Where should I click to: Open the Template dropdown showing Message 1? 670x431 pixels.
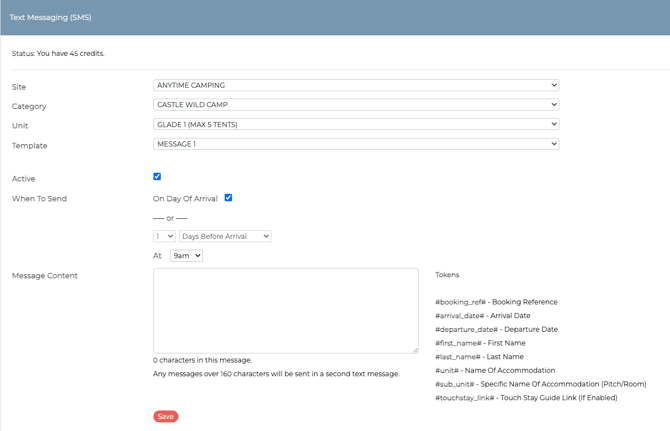[355, 144]
